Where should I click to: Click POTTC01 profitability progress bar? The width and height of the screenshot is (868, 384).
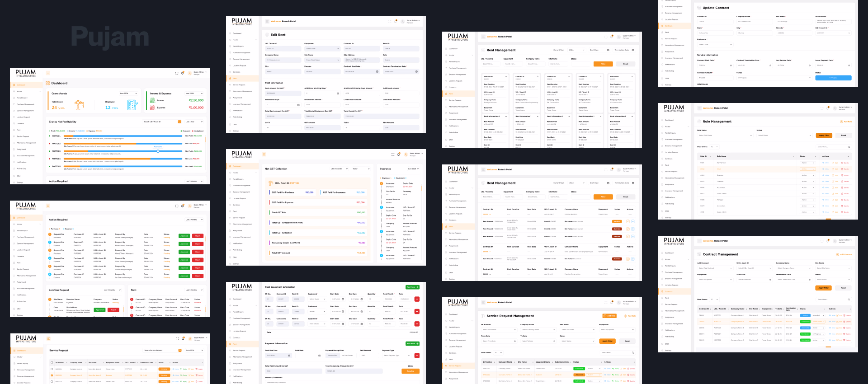(x=123, y=136)
